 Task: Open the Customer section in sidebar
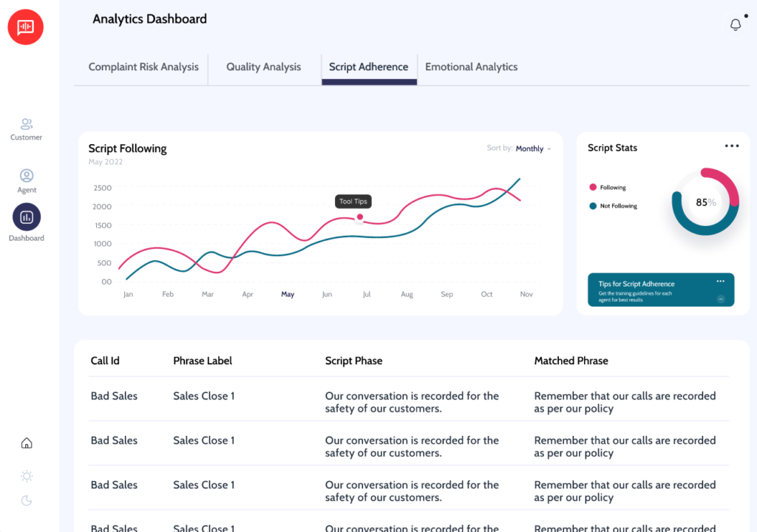[27, 124]
